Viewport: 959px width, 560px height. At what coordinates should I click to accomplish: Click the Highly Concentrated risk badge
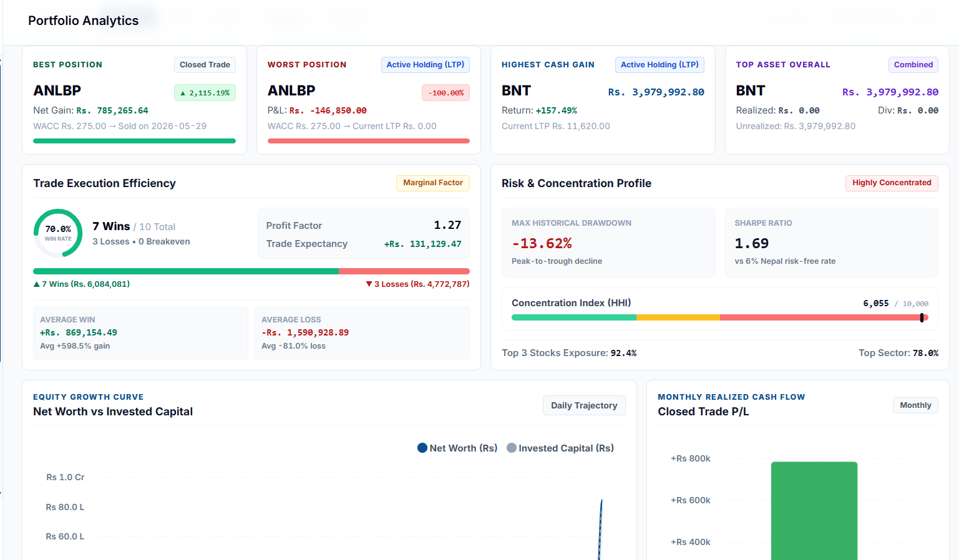pyautogui.click(x=892, y=183)
